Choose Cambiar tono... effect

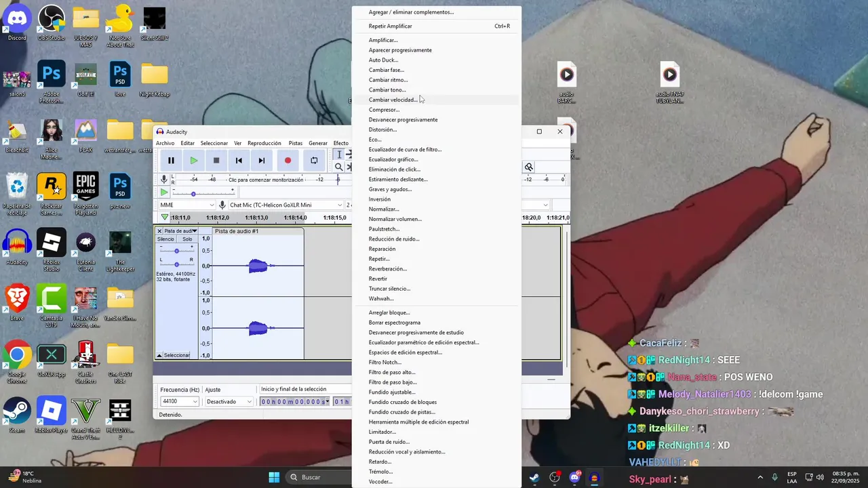(x=437, y=89)
